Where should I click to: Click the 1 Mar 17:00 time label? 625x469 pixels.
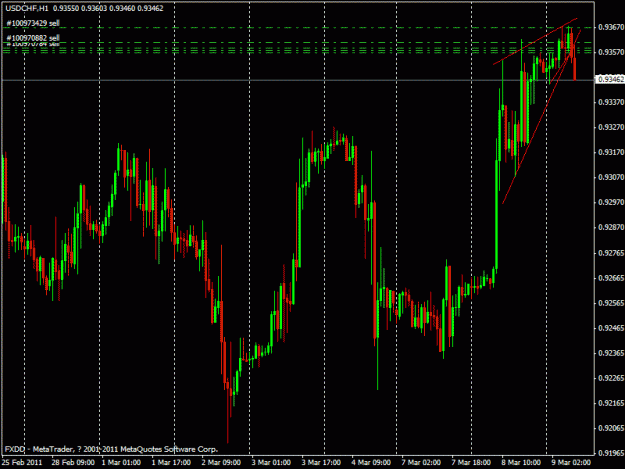[171, 463]
